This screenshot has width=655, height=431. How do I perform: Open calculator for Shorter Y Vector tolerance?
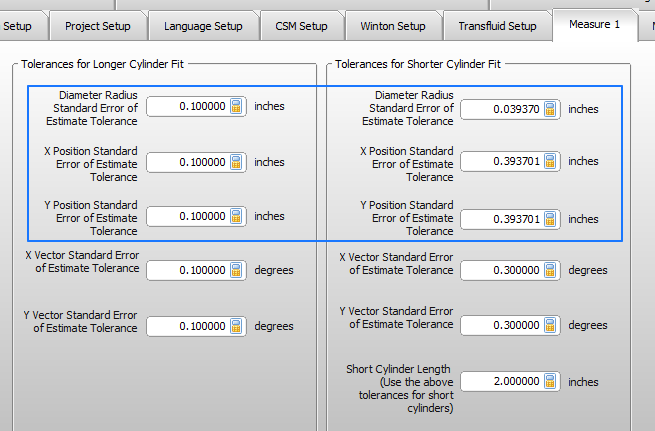[550, 325]
